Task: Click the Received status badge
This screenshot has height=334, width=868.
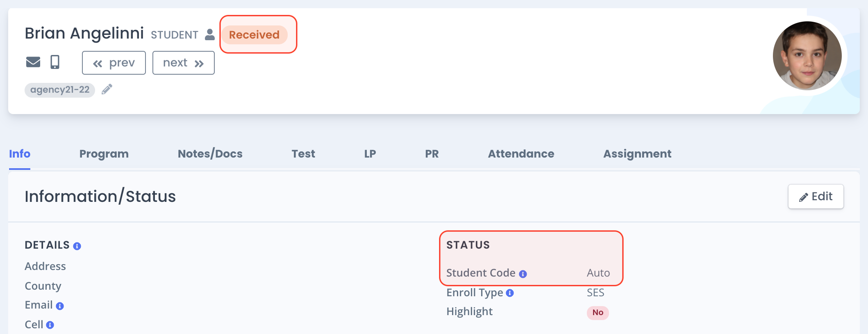Action: point(254,35)
